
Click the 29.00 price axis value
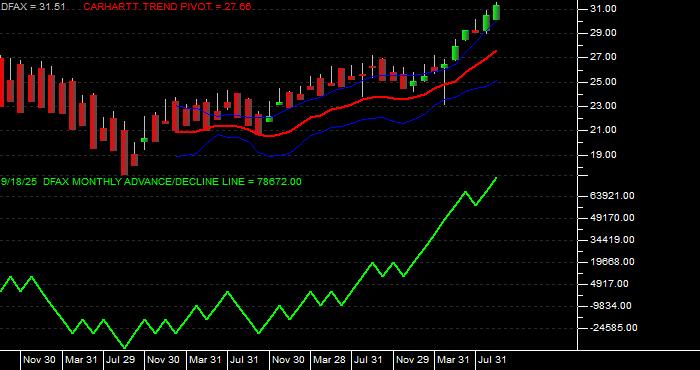604,33
